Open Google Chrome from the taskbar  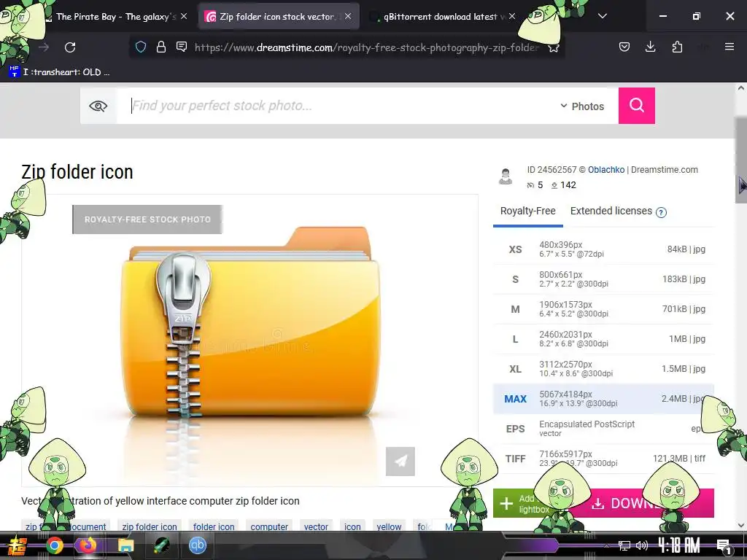[54, 545]
